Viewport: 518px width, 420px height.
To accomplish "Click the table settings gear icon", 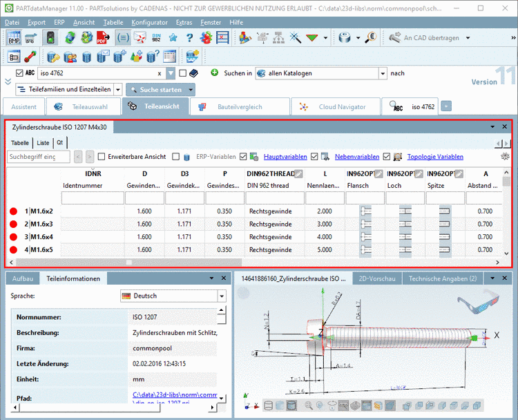I will 506,157.
